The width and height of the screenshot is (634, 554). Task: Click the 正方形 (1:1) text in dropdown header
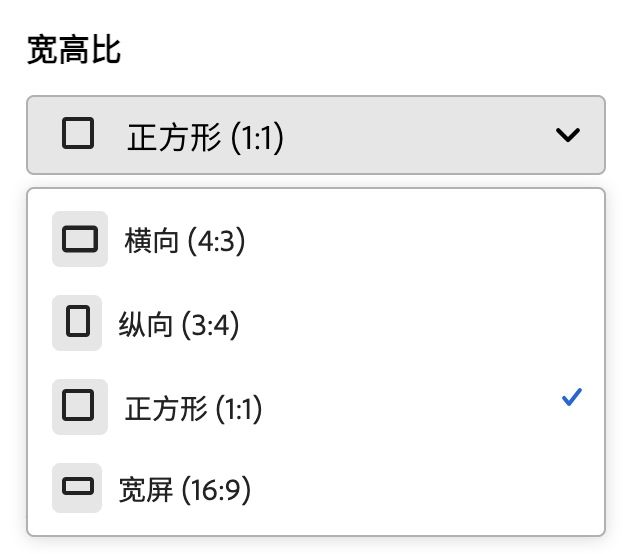click(205, 137)
